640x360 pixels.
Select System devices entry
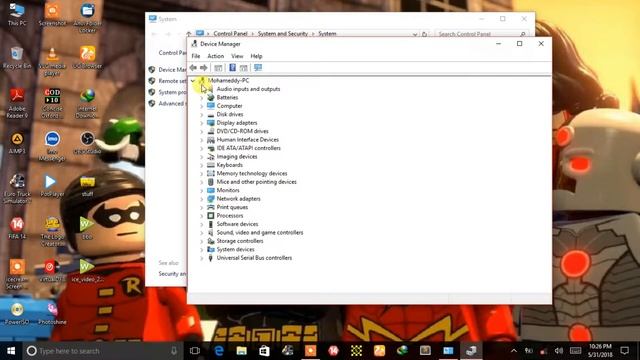pyautogui.click(x=235, y=249)
